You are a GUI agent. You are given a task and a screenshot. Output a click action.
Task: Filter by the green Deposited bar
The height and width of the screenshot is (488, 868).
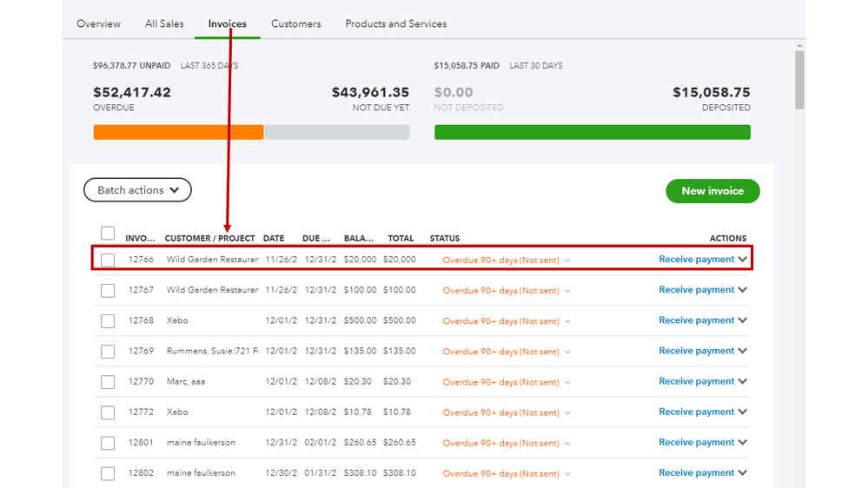click(593, 132)
